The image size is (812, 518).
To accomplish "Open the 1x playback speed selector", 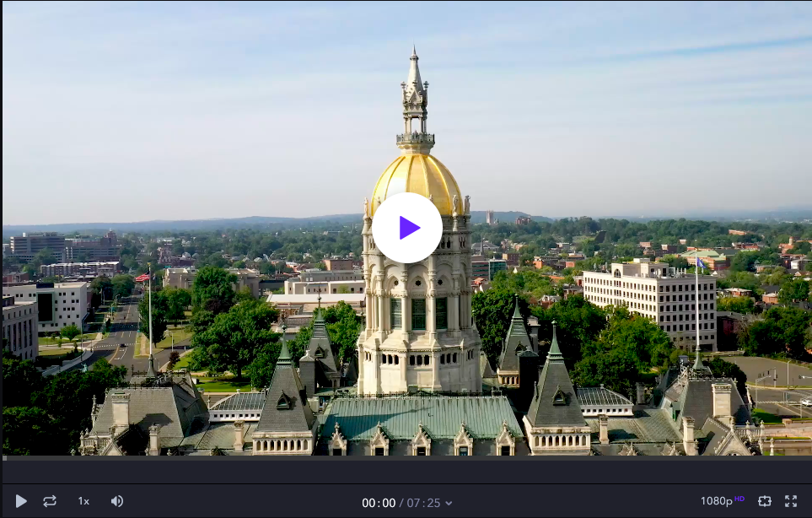I will (83, 501).
